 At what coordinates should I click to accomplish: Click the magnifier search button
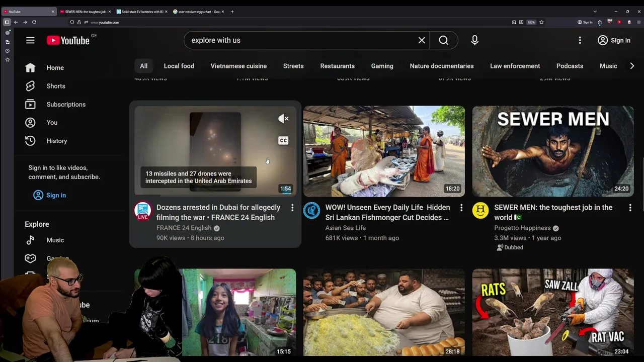443,40
